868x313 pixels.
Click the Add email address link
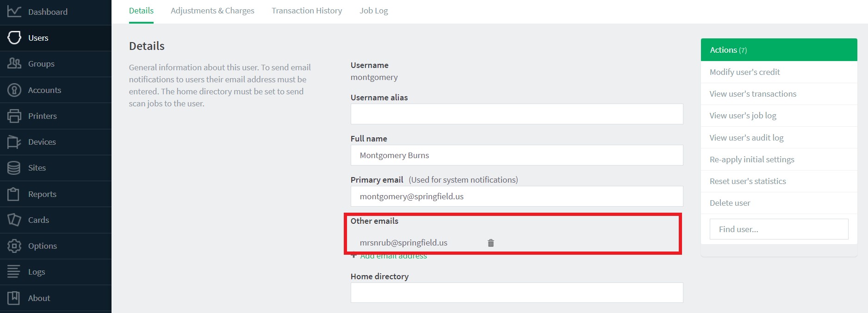coord(393,256)
